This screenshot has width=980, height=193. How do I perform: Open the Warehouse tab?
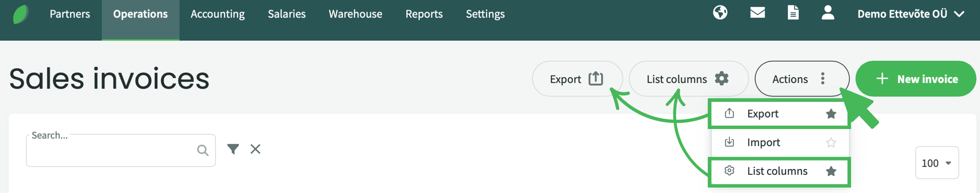[355, 14]
